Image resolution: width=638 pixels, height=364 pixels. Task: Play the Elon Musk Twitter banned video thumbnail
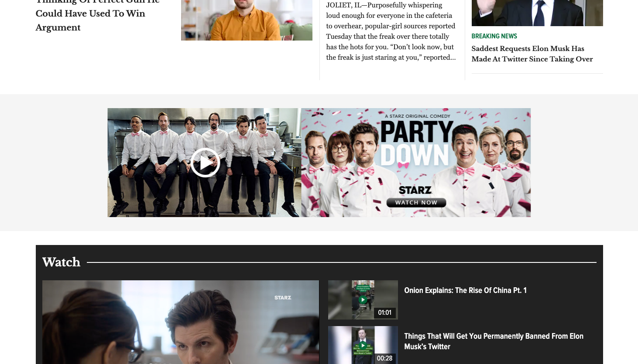363,345
